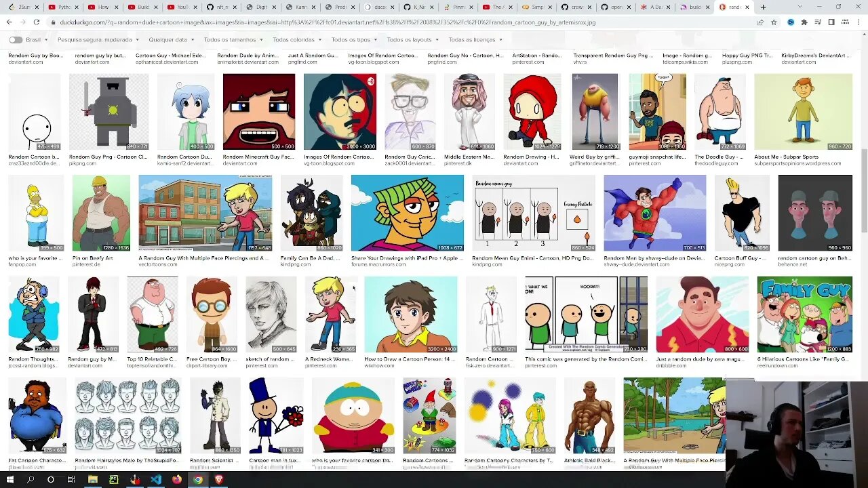Open a new browser tab
Screen dimensions: 868x488
763,7
